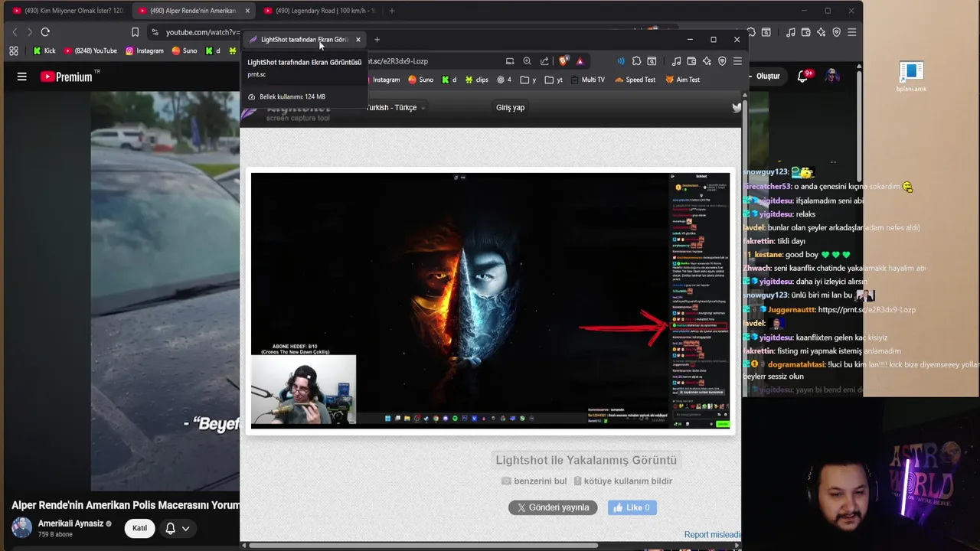
Task: Click the Lightshot screenshot image
Action: click(x=490, y=300)
